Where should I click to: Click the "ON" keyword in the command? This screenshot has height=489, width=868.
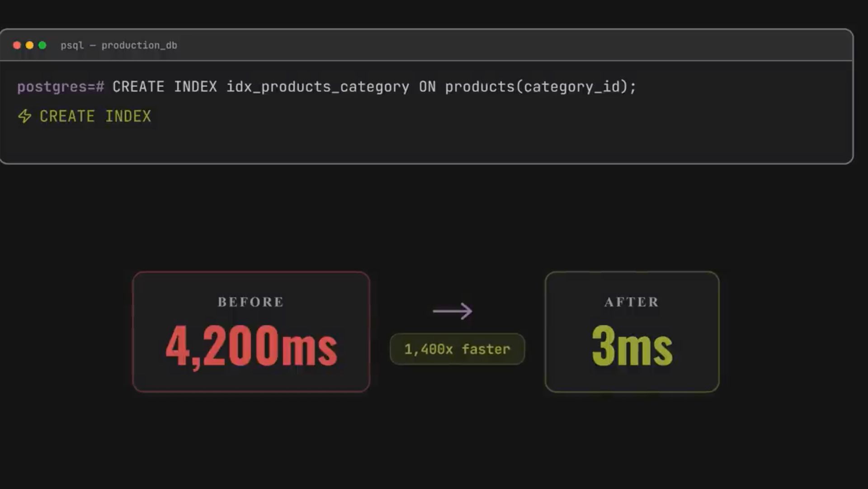tap(427, 86)
